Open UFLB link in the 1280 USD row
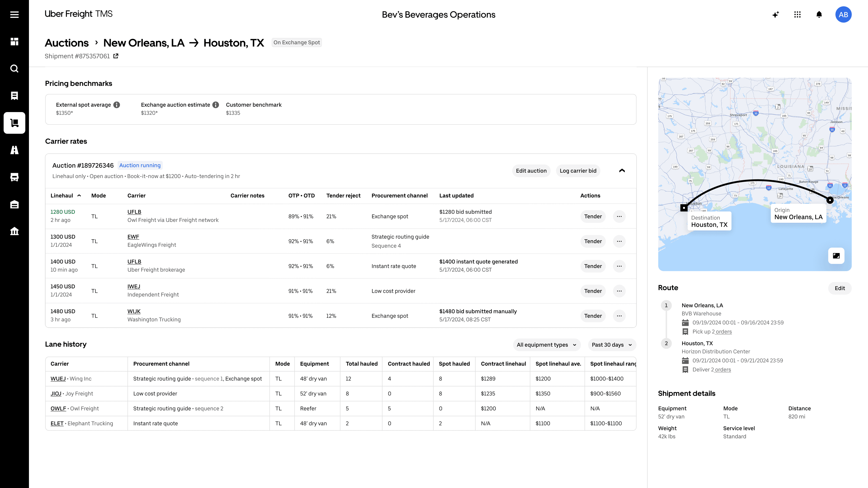868x488 pixels. point(134,212)
